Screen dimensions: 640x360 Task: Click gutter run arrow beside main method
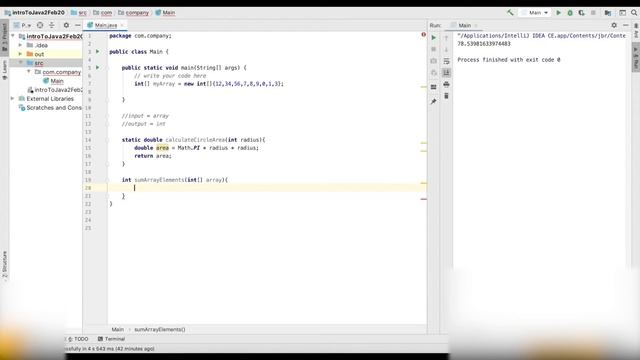click(98, 68)
